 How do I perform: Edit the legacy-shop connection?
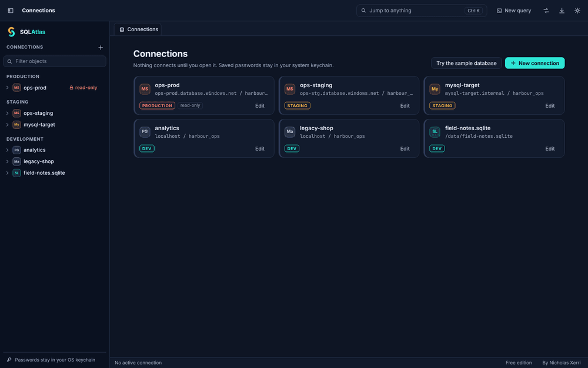coord(405,149)
